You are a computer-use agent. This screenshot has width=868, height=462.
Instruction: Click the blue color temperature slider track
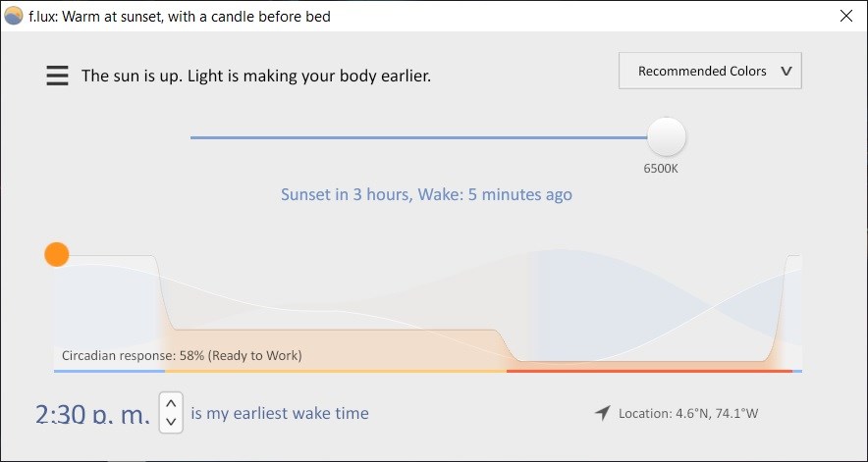tap(419, 137)
